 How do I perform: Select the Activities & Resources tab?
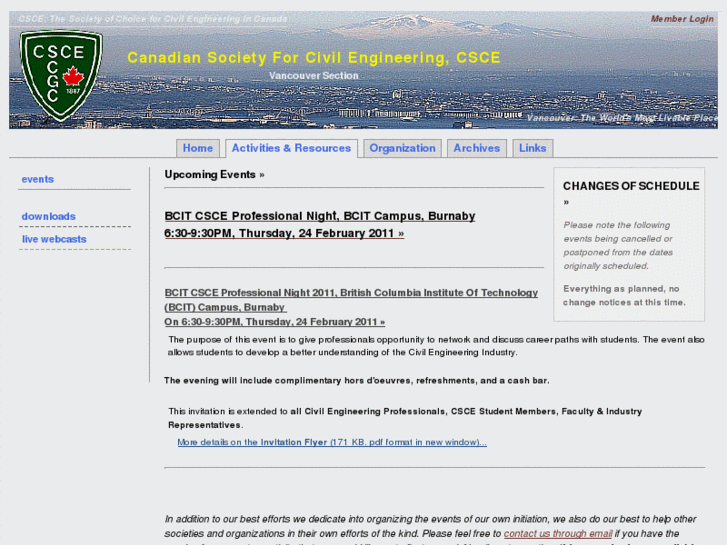[291, 148]
